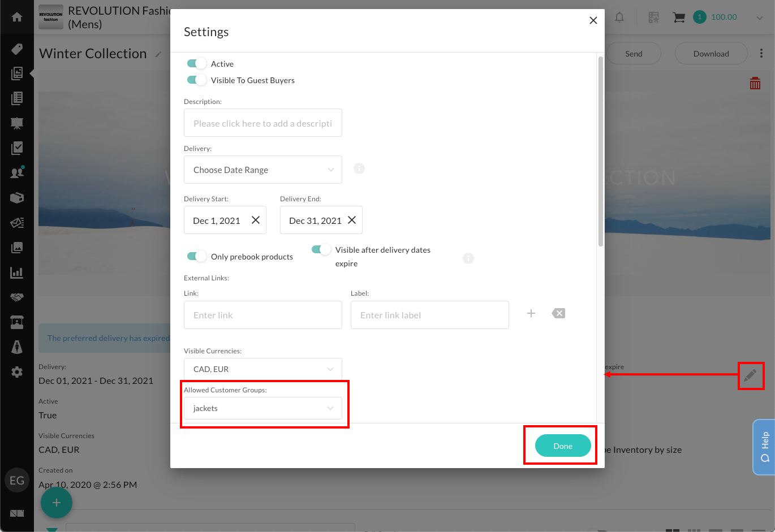Delete collection with red trash icon
The height and width of the screenshot is (532, 775).
click(x=755, y=84)
